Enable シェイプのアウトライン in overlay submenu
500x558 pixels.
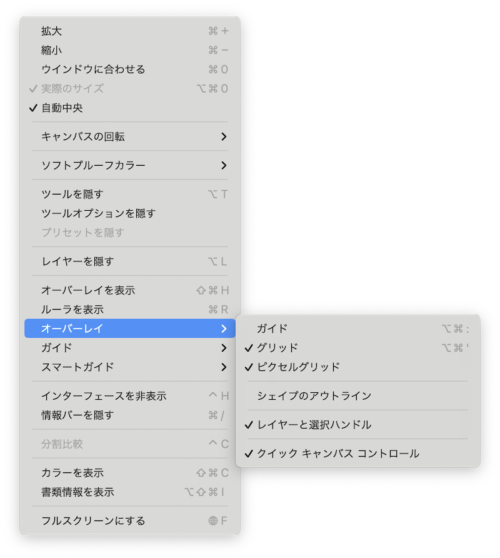tap(358, 396)
